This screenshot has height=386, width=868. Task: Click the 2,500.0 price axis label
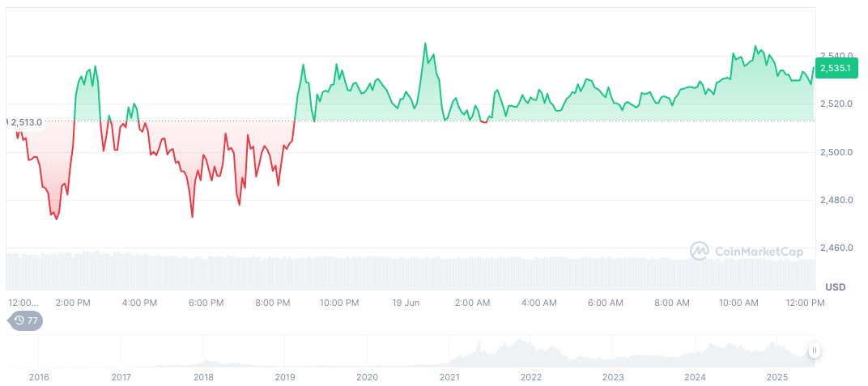[836, 152]
